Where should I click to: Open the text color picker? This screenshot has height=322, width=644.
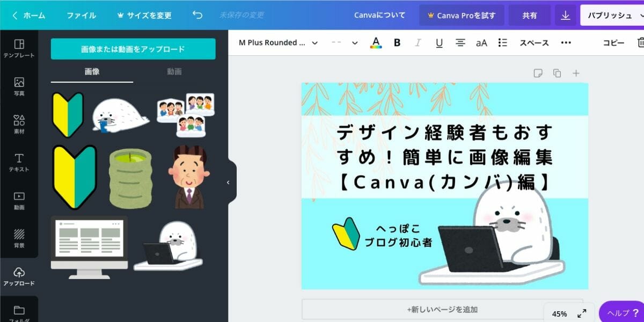pos(376,42)
